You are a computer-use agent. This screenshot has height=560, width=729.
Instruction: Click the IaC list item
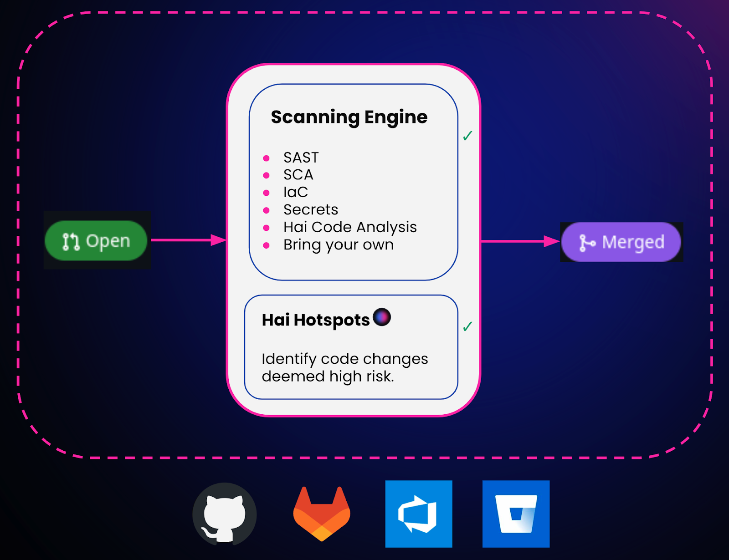(296, 192)
